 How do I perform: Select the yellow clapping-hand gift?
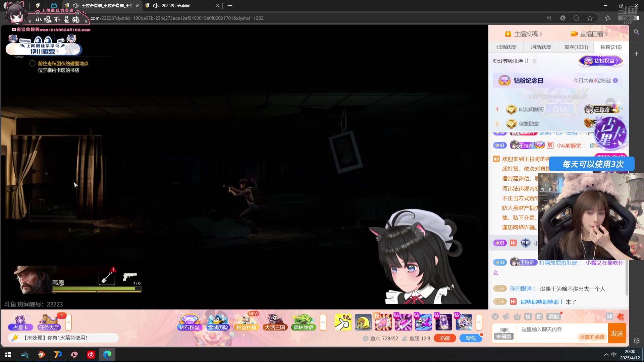(x=343, y=322)
